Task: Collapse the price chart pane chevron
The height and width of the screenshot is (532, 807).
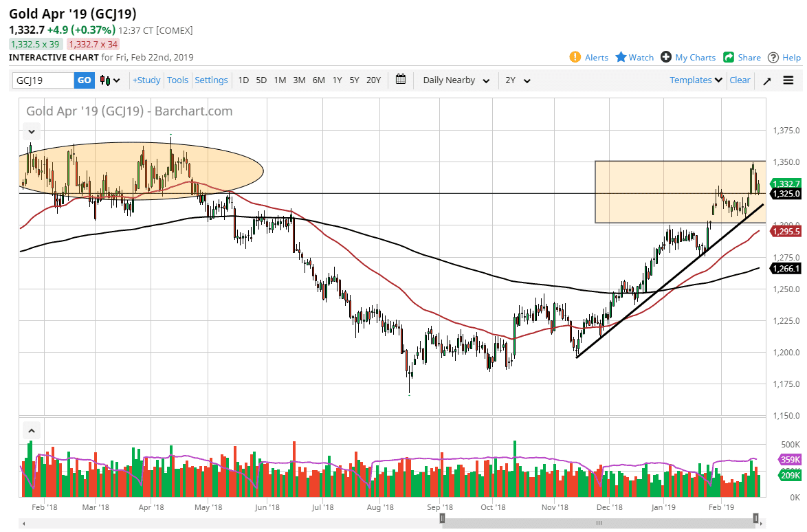Action: tap(32, 132)
